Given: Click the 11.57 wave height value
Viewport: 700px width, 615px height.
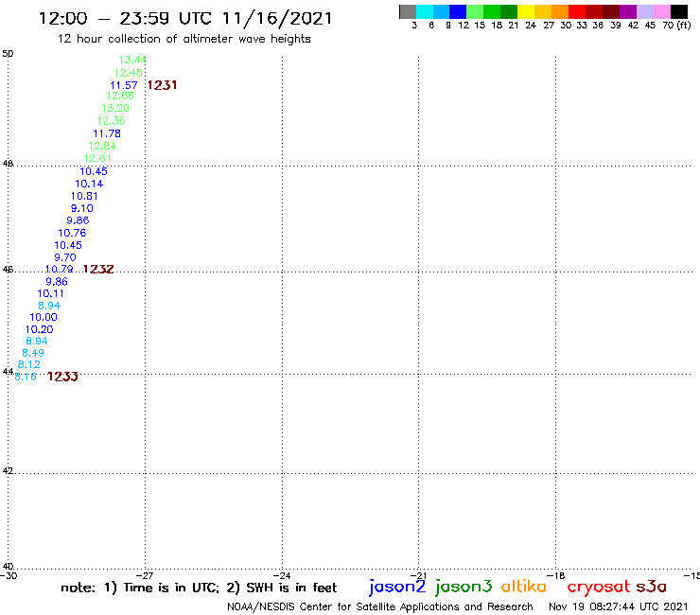Looking at the screenshot, I should point(124,85).
